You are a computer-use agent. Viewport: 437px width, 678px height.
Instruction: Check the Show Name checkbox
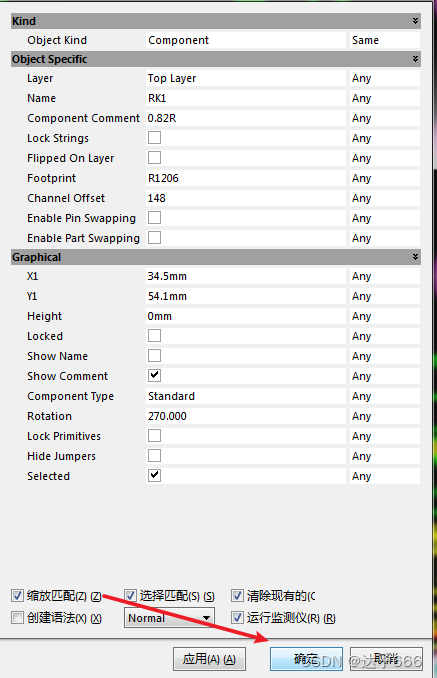154,355
